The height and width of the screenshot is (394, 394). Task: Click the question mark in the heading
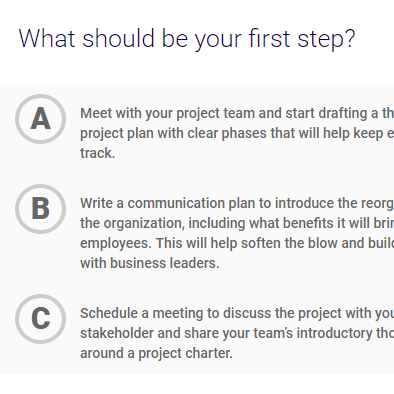(350, 39)
